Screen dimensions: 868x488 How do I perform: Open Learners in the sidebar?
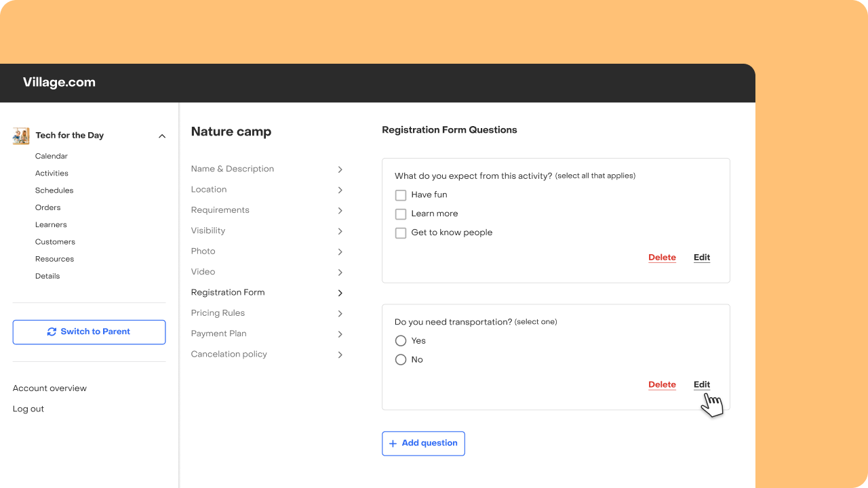51,225
